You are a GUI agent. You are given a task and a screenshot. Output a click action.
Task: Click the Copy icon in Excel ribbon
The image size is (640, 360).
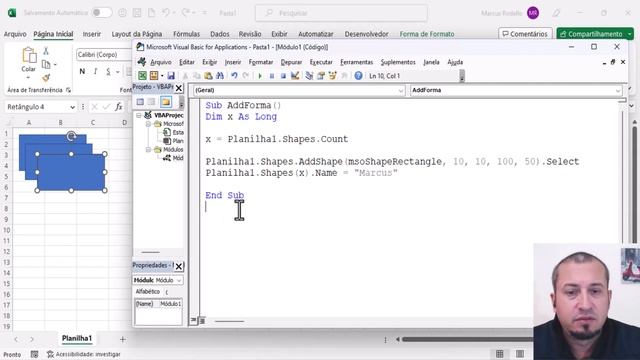(x=46, y=64)
